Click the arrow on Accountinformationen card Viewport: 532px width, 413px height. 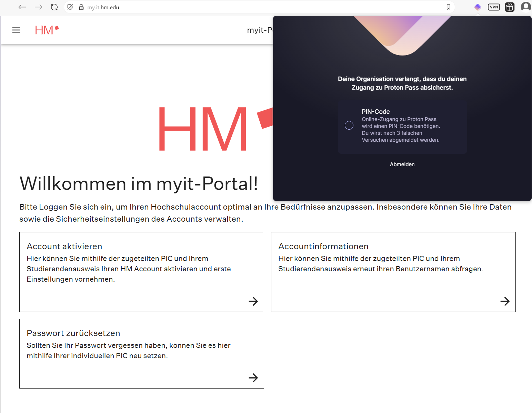pyautogui.click(x=505, y=301)
